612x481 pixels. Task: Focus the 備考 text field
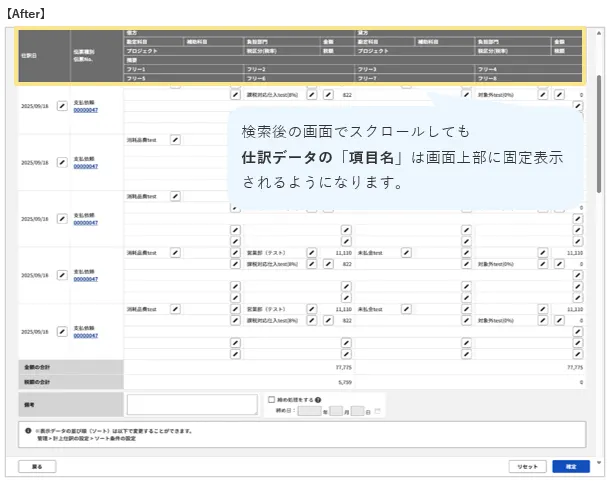(192, 405)
